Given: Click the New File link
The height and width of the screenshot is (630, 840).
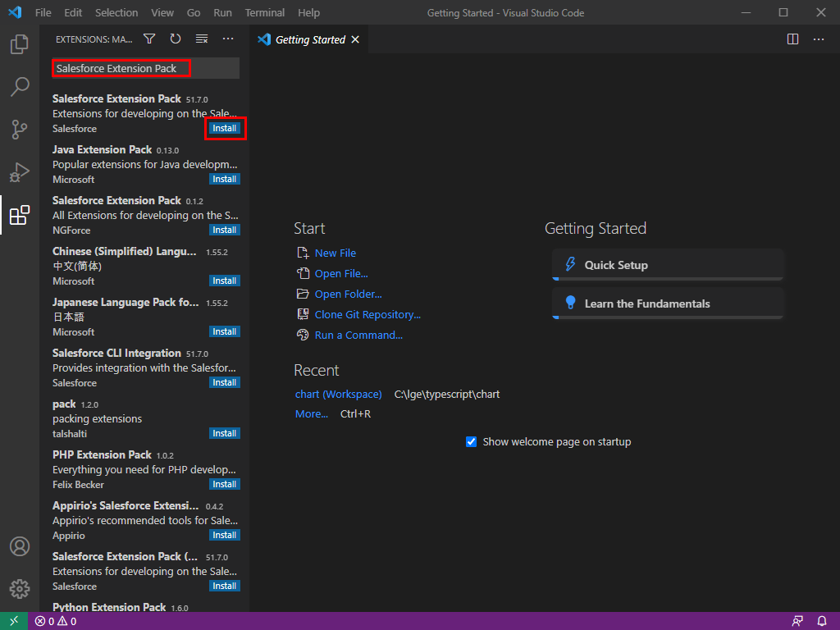Looking at the screenshot, I should [x=335, y=253].
